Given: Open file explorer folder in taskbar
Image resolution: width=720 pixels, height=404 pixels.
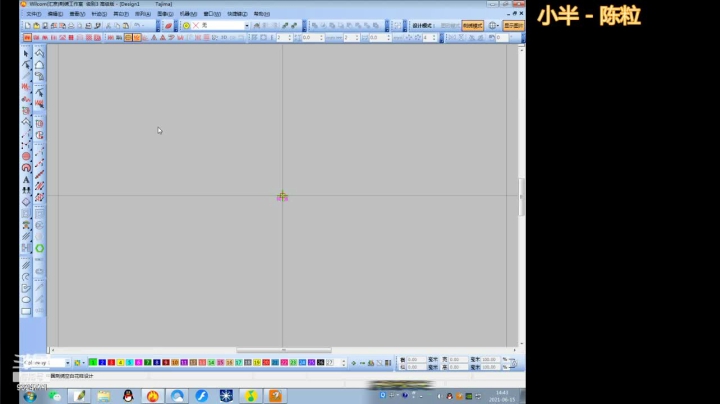Looking at the screenshot, I should tap(104, 396).
